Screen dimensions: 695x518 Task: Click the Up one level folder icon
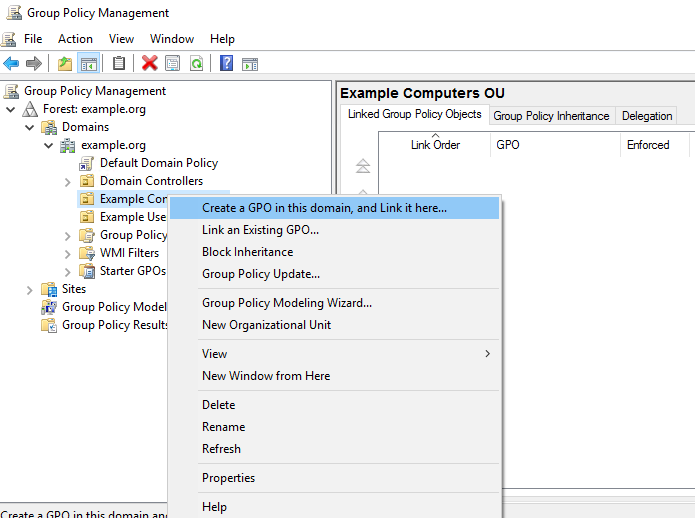[65, 63]
